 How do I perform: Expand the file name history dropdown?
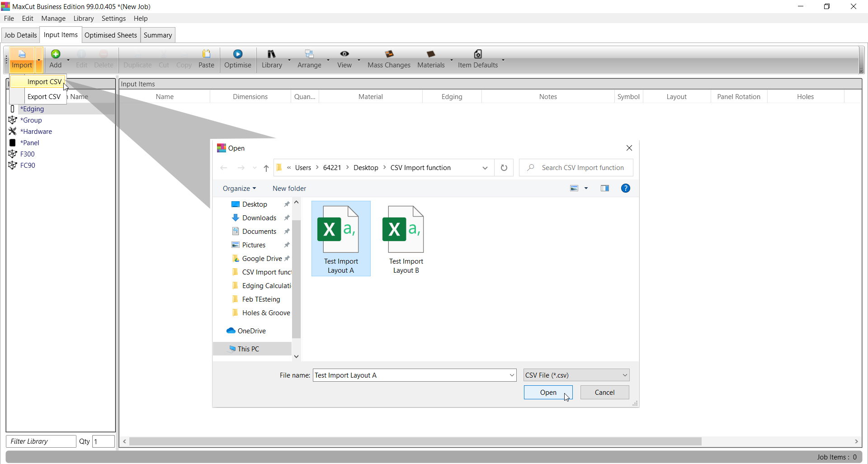(512, 375)
